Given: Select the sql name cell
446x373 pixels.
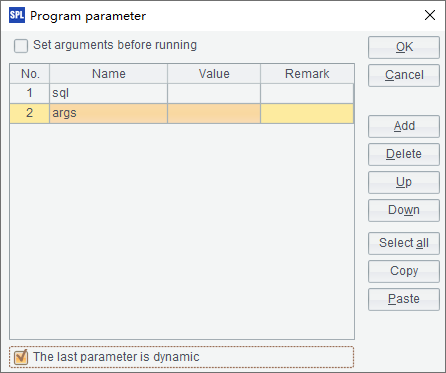Looking at the screenshot, I should (108, 93).
